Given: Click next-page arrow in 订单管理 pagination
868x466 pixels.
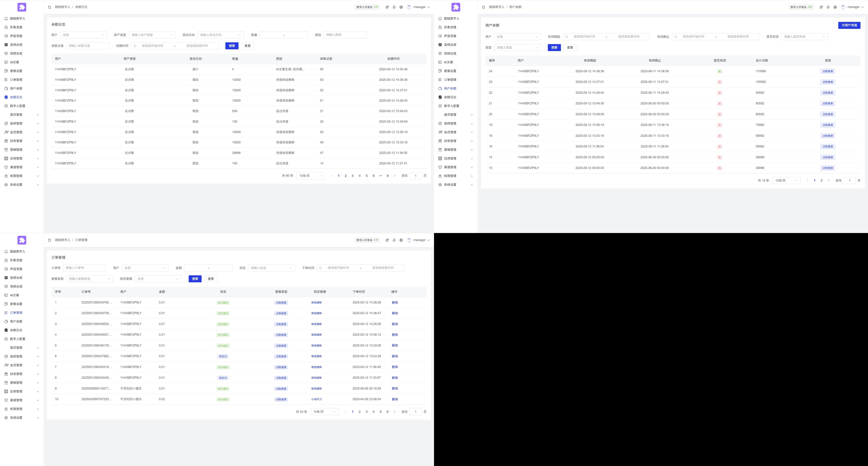Looking at the screenshot, I should click(395, 412).
